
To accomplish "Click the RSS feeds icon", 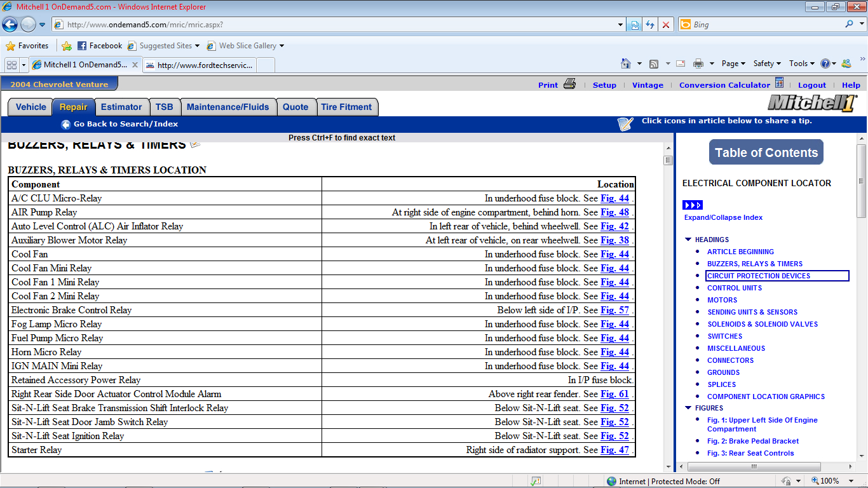I will (x=654, y=64).
